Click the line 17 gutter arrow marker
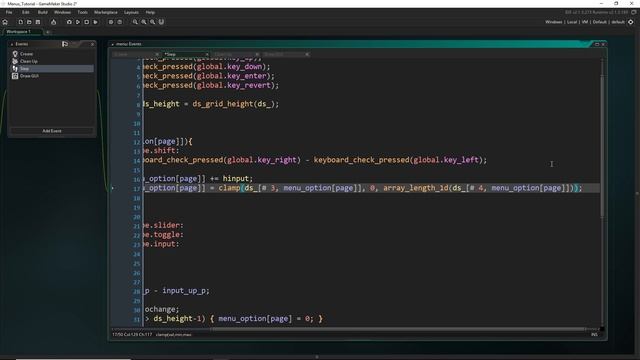 coord(113,188)
